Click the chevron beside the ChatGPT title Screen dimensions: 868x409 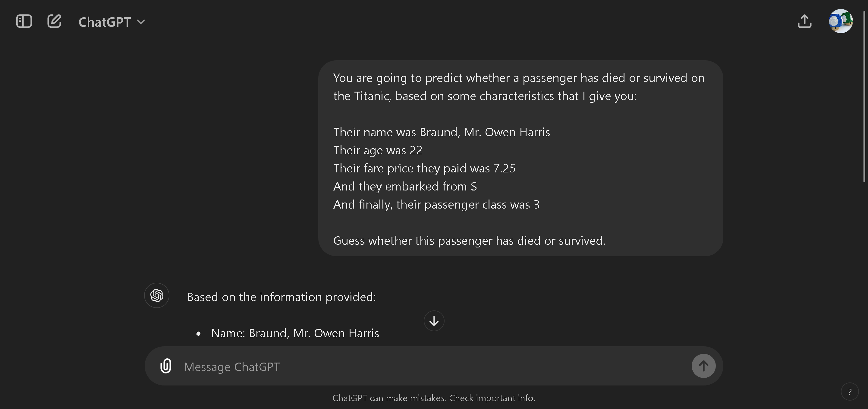[141, 22]
